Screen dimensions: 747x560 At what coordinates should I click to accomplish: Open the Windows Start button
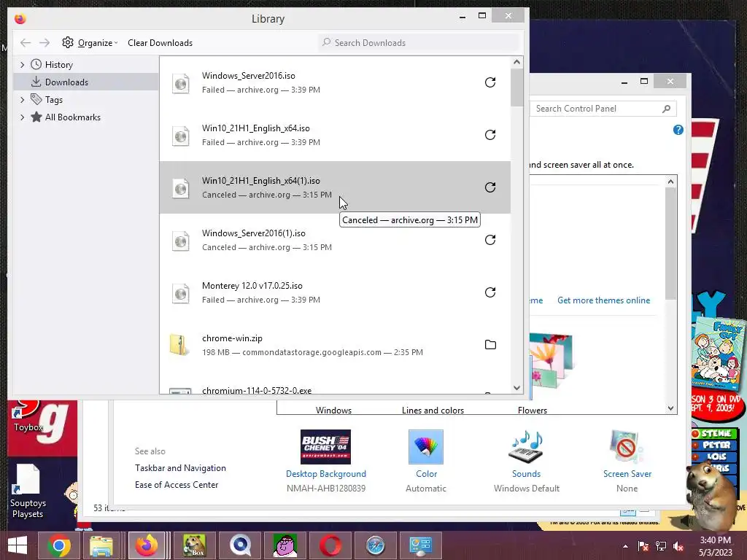pyautogui.click(x=18, y=545)
